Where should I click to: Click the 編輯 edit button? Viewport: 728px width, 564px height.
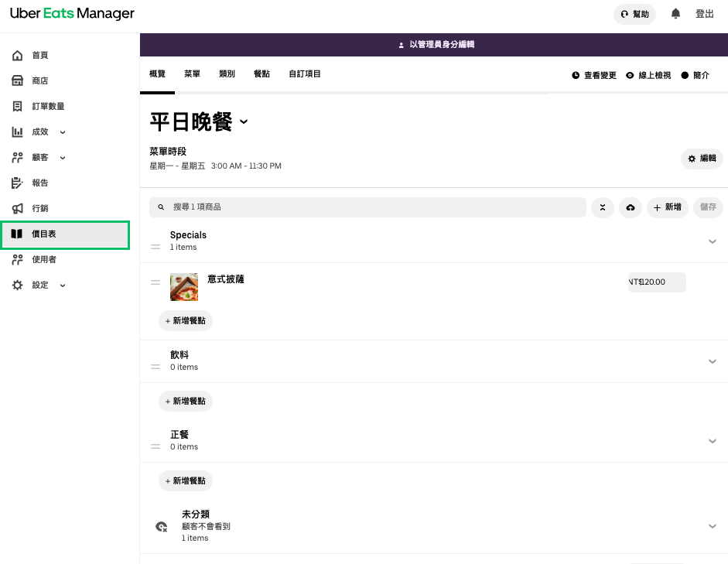[702, 159]
